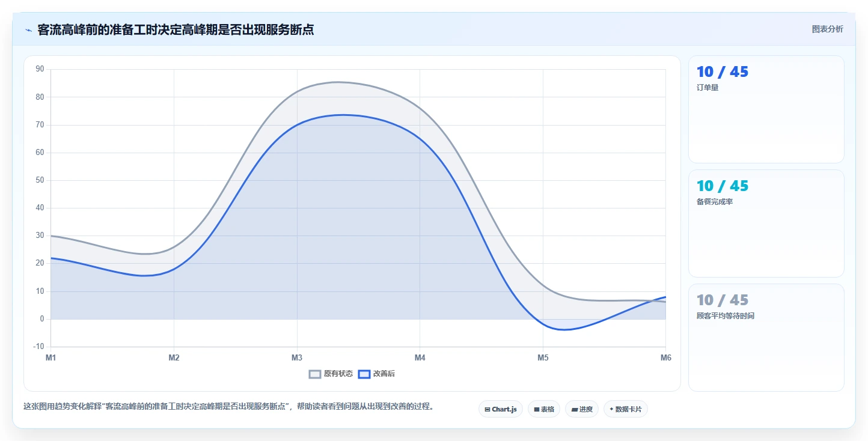Select the 数据卡片 chip
This screenshot has height=441, width=868.
[x=626, y=409]
